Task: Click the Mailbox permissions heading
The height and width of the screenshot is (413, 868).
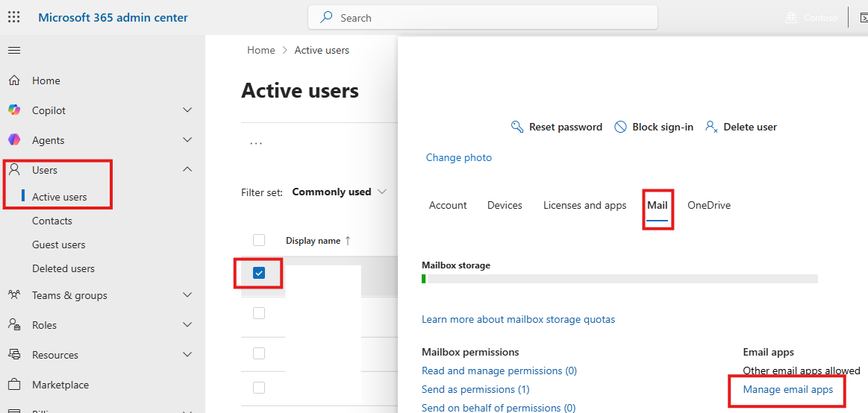Action: 470,352
